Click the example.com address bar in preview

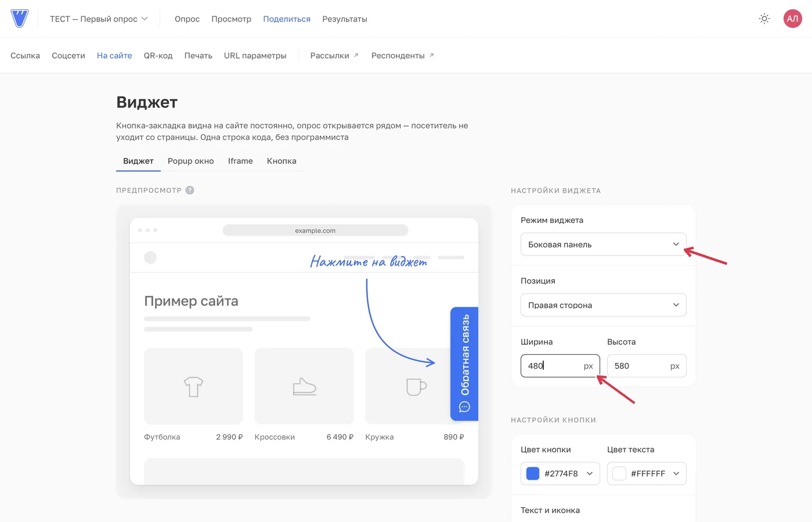click(x=315, y=231)
